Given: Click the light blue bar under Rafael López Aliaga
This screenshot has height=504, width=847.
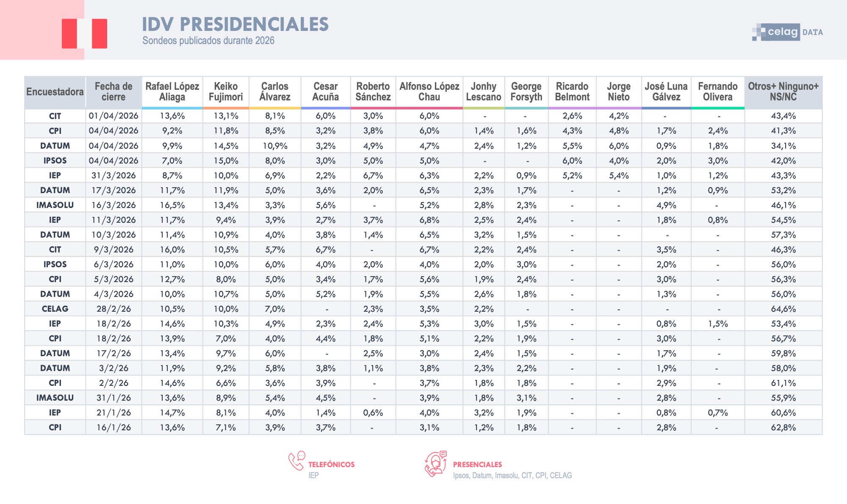Looking at the screenshot, I should [x=172, y=108].
